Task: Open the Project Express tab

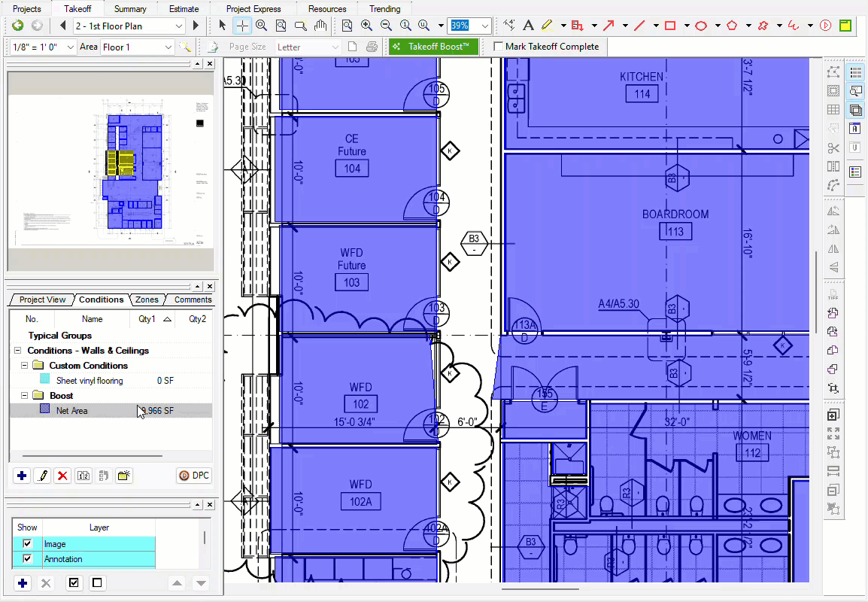Action: 253,9
